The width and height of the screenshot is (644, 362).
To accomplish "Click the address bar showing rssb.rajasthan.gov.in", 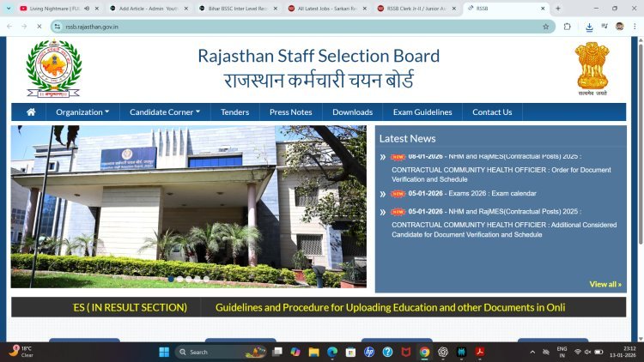I will [302, 27].
